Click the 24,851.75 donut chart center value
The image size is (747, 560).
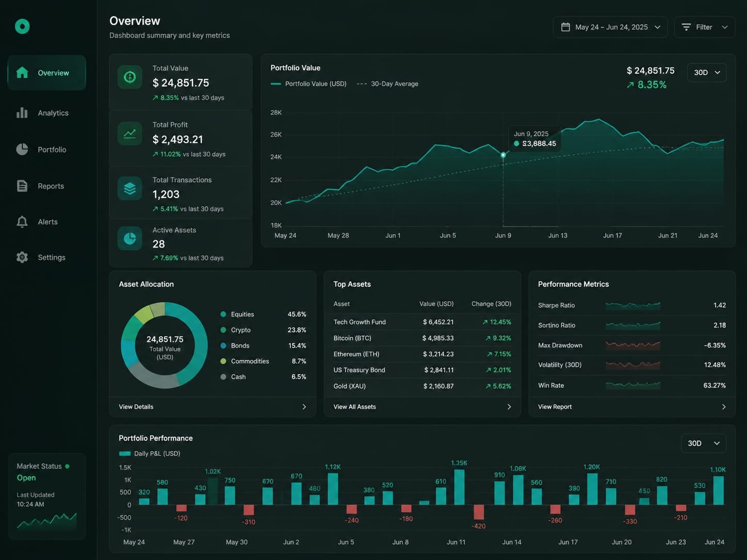tap(165, 339)
